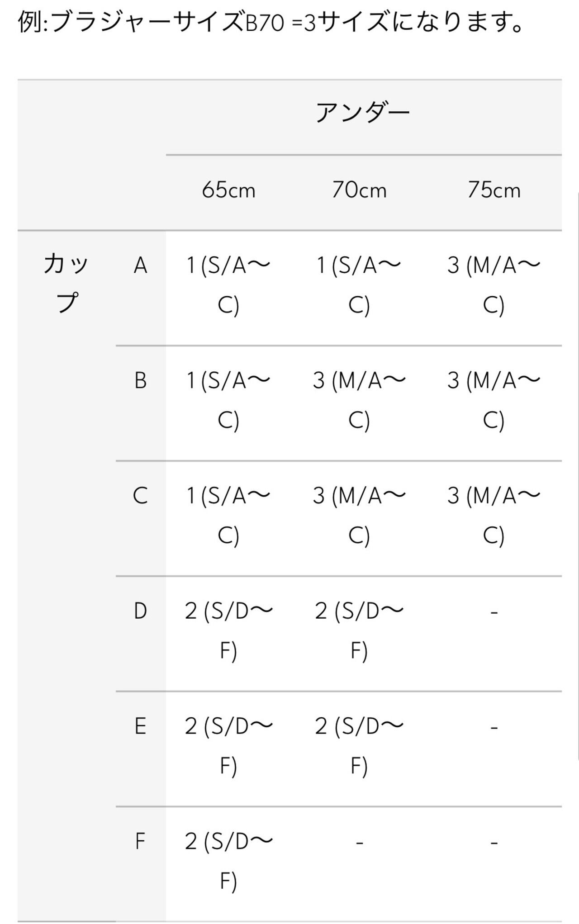Screen dimensions: 579x924
Task: Click the dash cell for E cup 75cm
Action: click(x=494, y=727)
